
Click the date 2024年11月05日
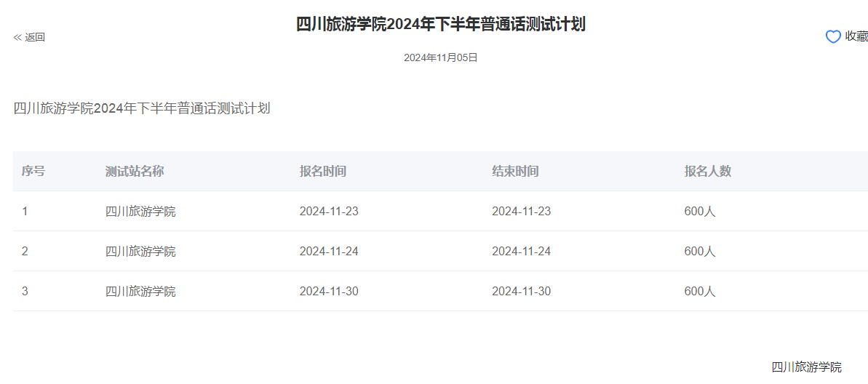[440, 57]
